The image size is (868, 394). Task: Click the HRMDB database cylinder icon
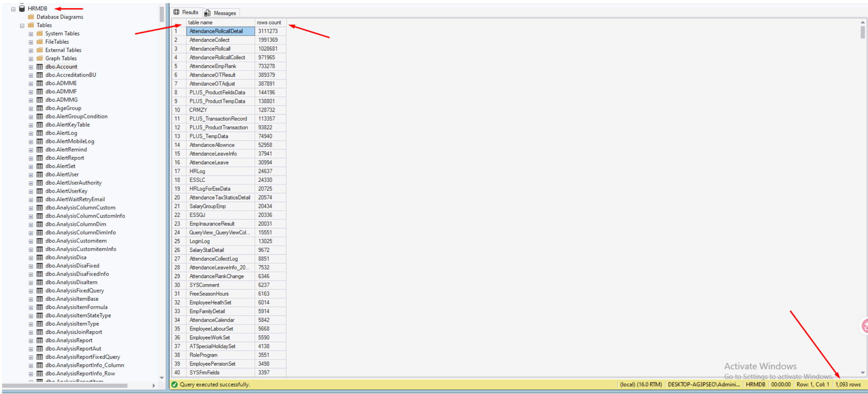coord(22,8)
